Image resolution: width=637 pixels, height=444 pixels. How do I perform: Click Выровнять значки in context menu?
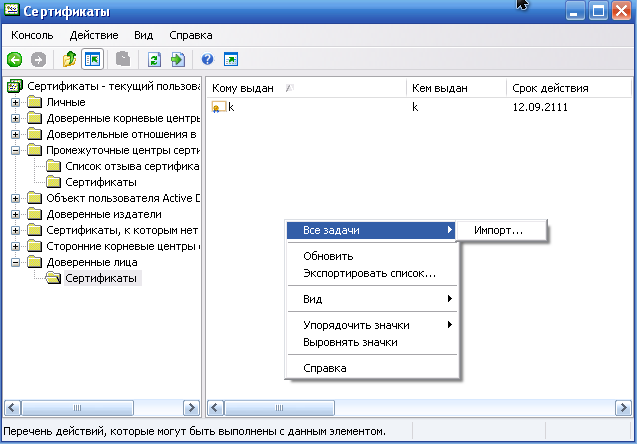pyautogui.click(x=372, y=342)
